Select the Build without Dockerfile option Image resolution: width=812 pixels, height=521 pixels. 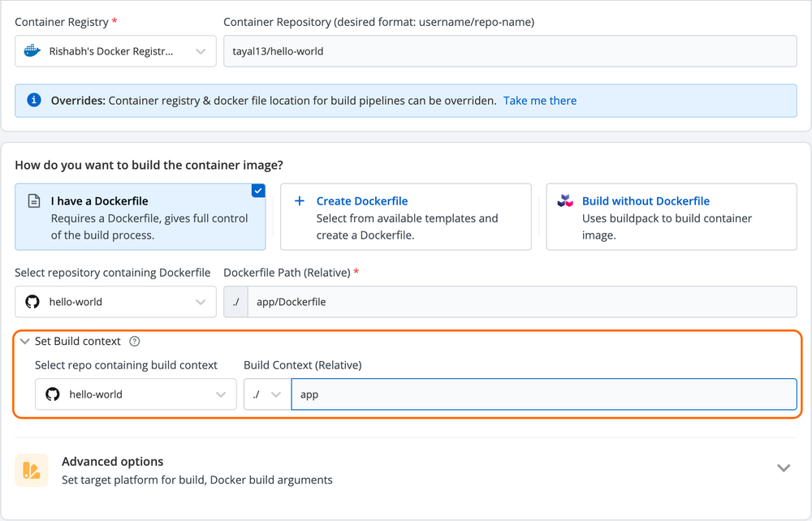(646, 200)
